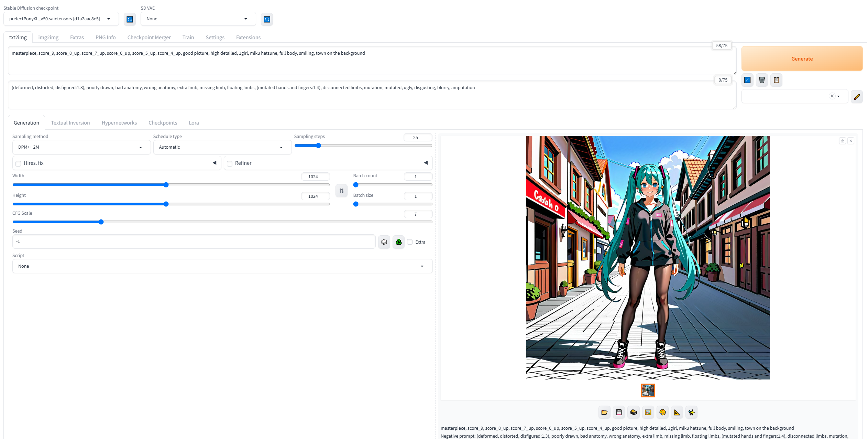Click the Sampling steps number field
The height and width of the screenshot is (439, 868).
point(418,137)
